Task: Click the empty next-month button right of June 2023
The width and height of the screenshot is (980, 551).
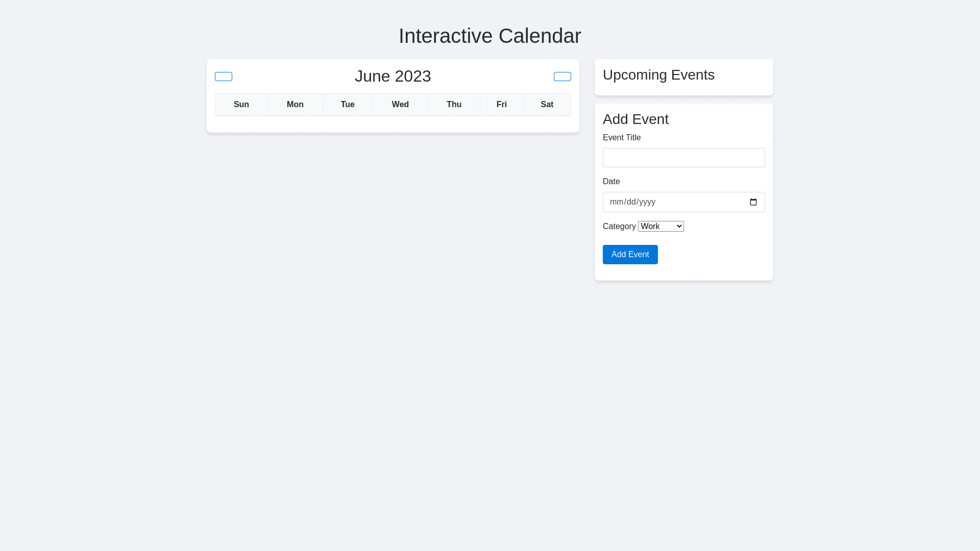Action: (x=562, y=77)
